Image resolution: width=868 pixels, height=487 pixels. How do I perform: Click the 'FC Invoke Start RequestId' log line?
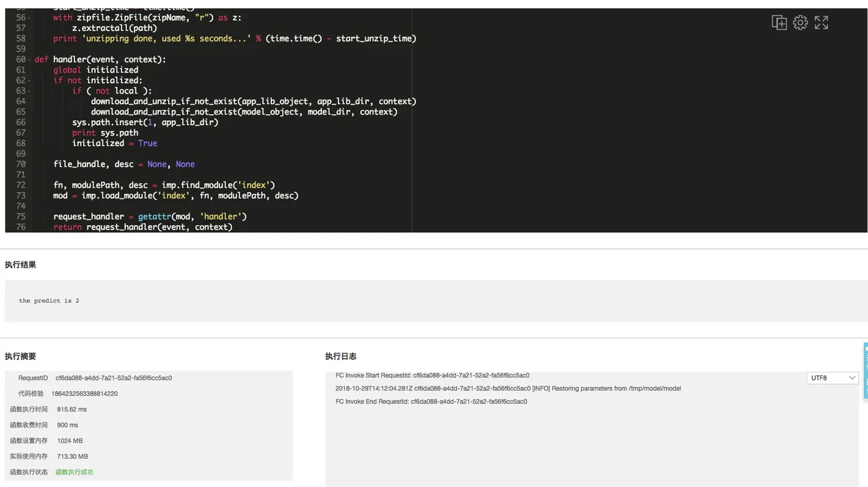tap(432, 375)
